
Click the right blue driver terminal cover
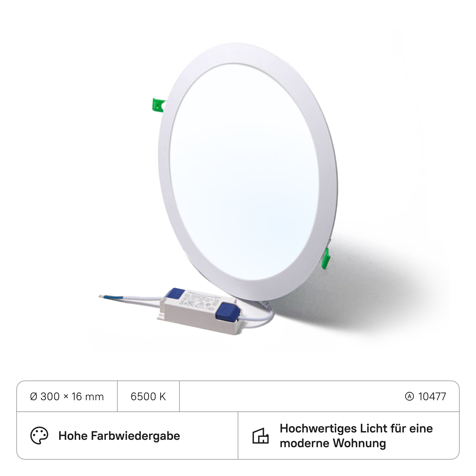click(228, 312)
